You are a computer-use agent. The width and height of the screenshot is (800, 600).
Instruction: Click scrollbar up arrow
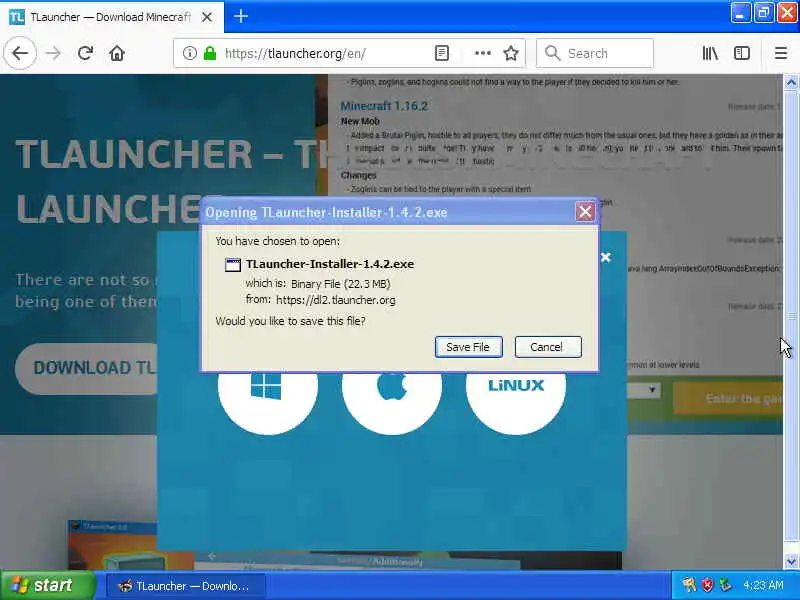[x=791, y=83]
